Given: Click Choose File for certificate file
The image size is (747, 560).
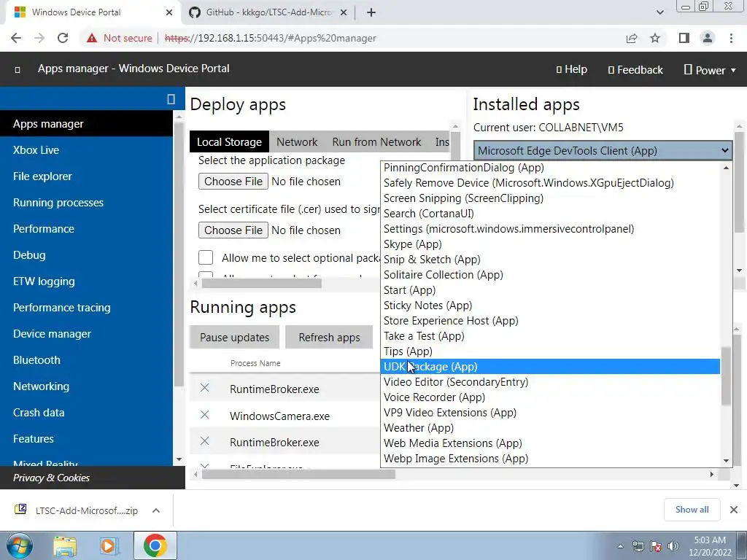Looking at the screenshot, I should click(x=233, y=230).
